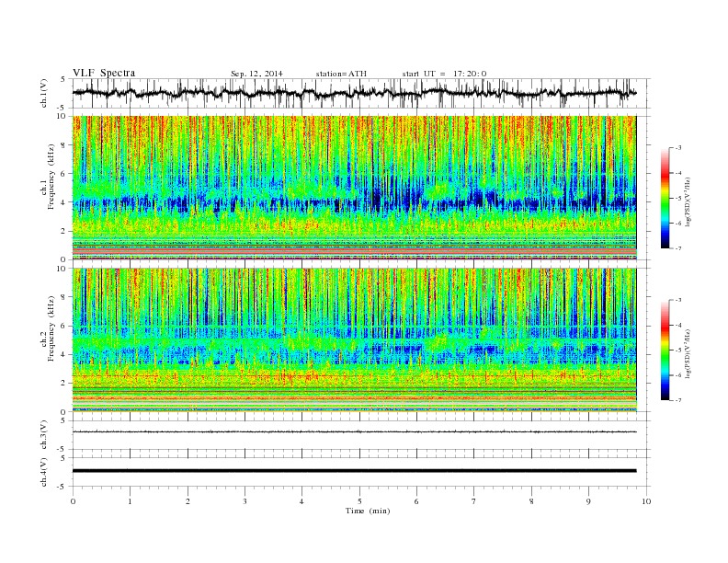Click the "1" tick on the time axis
The width and height of the screenshot is (728, 563).
(x=130, y=501)
